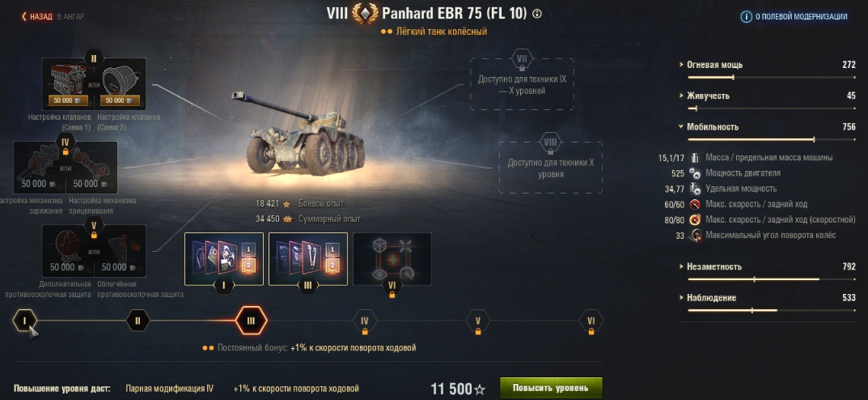Select level II node on progress track
868x400 pixels.
pos(138,320)
